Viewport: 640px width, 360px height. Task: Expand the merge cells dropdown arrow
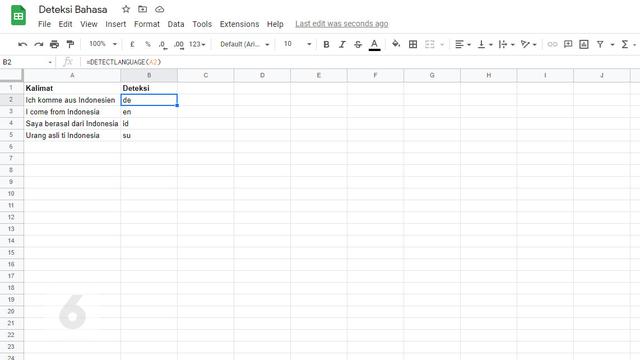click(442, 44)
